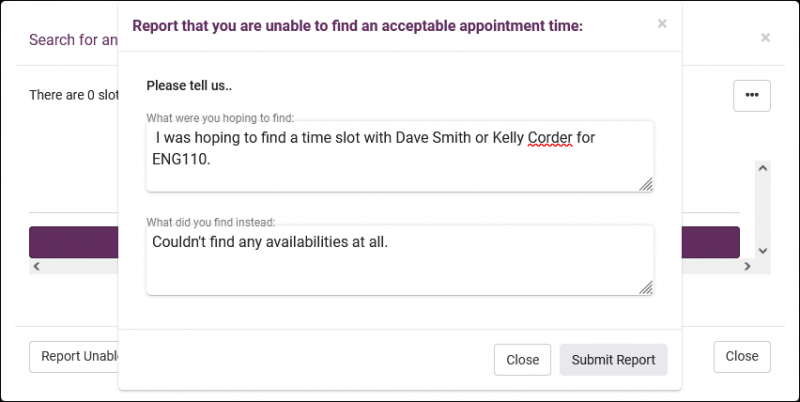Click the horizontal scrollbar right arrow

click(745, 267)
